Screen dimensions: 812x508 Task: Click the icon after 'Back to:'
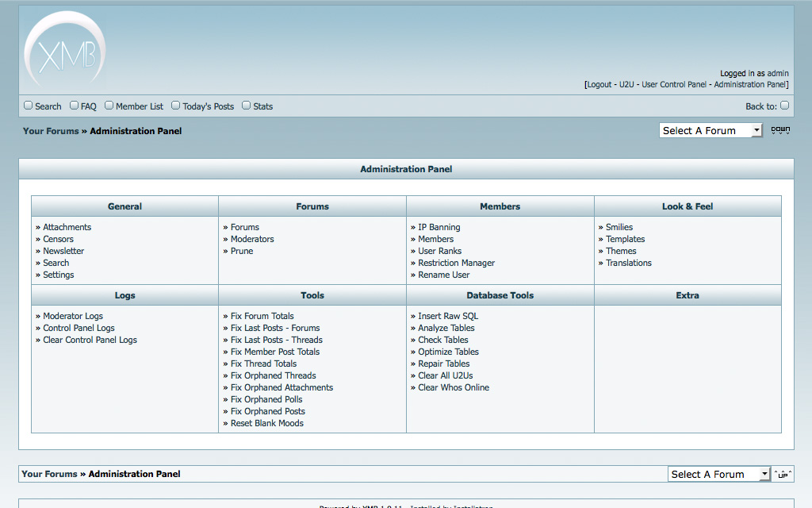coord(784,106)
